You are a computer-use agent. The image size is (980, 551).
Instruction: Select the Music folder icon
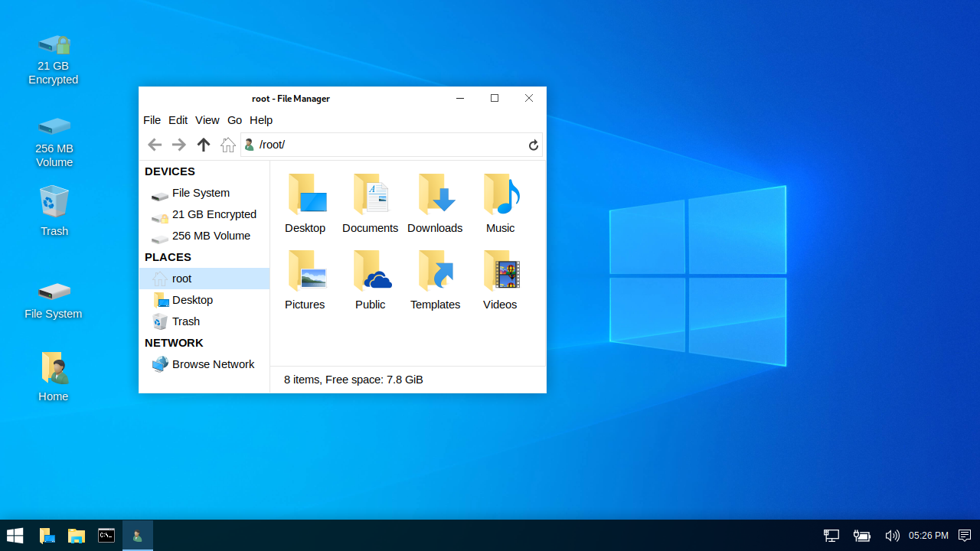[500, 204]
